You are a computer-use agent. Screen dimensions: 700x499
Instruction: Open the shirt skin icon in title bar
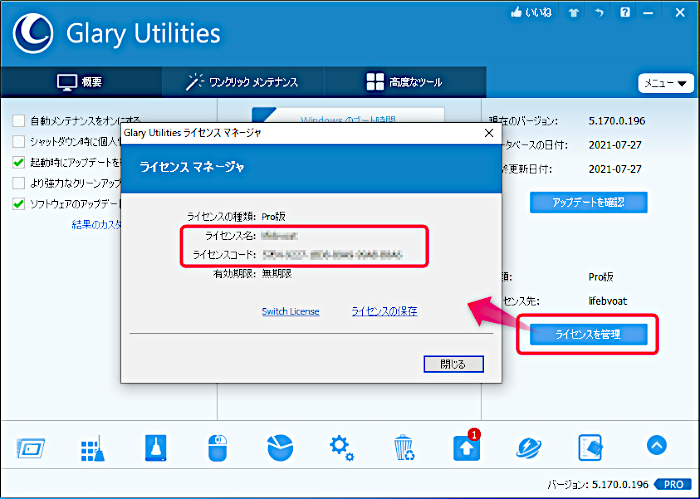coord(574,13)
